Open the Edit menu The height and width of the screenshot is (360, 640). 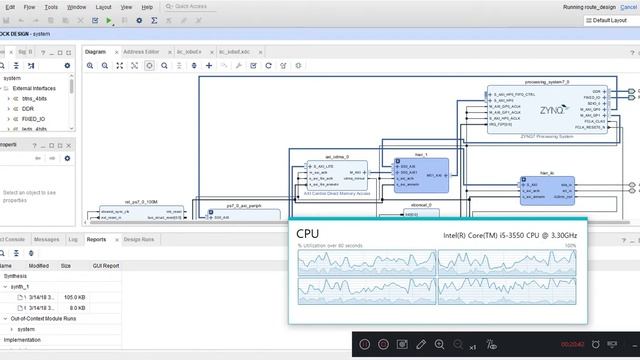[10, 7]
